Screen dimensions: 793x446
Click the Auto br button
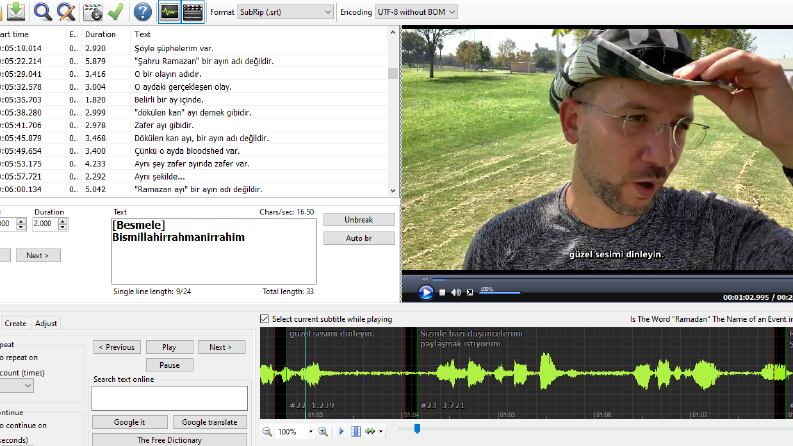coord(359,238)
